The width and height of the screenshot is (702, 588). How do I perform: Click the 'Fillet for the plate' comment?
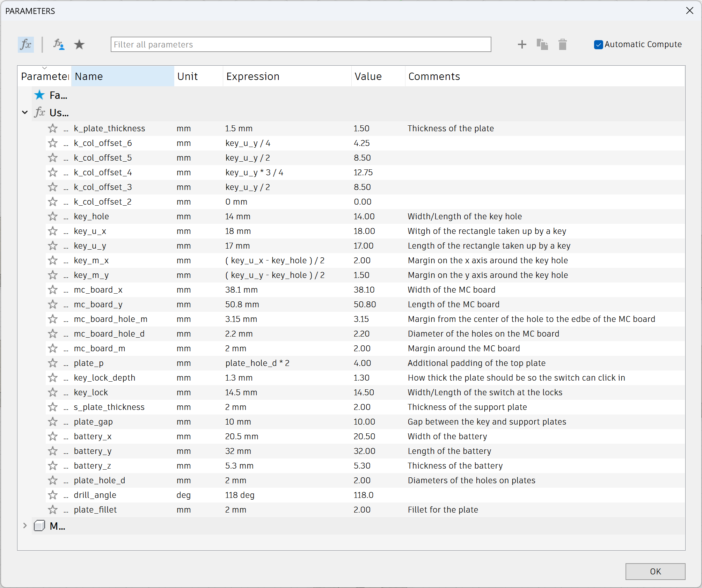443,510
